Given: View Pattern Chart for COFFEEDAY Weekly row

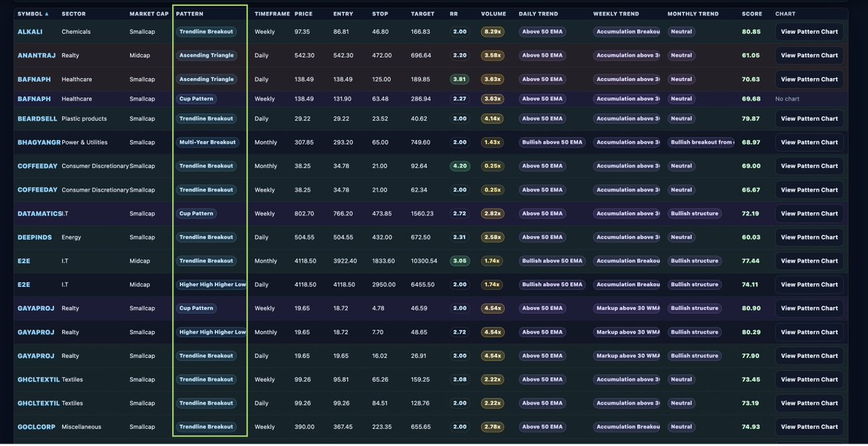Looking at the screenshot, I should 809,190.
